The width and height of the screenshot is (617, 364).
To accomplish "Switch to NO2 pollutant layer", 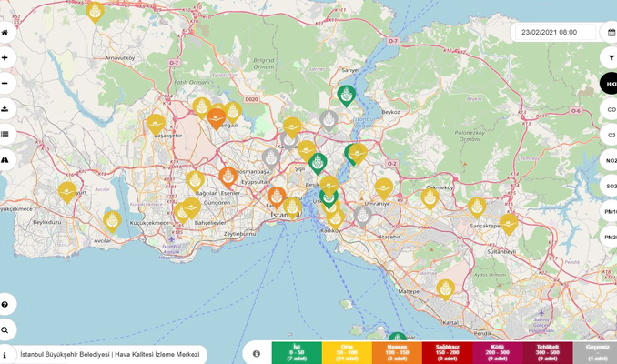I will click(x=610, y=160).
